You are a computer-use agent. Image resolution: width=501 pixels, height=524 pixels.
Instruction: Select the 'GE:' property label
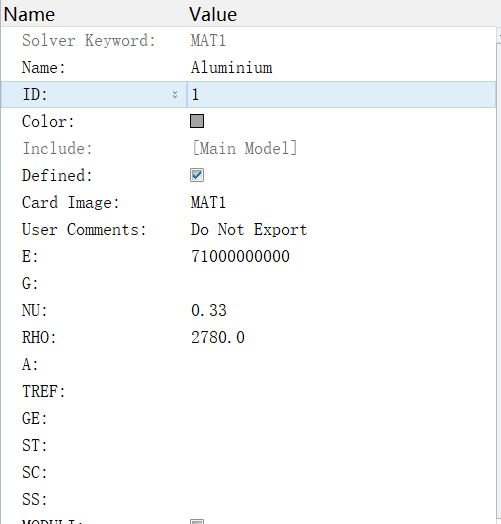(35, 418)
